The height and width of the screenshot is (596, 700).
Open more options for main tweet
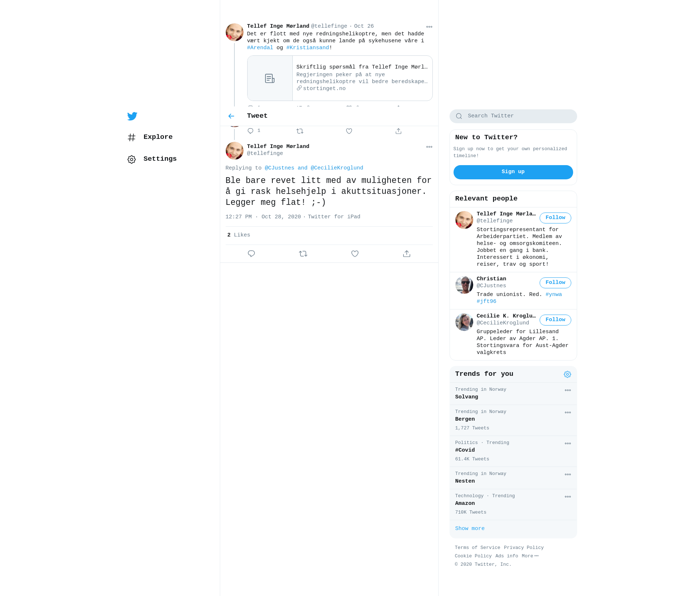[429, 147]
